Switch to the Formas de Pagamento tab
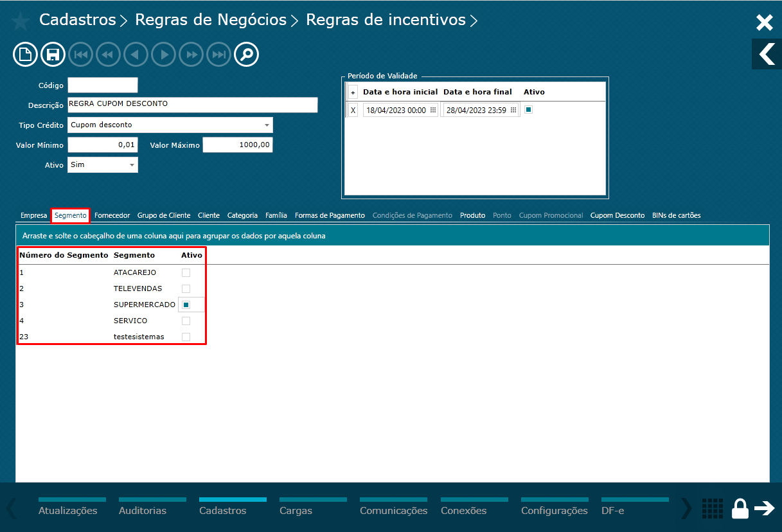 coord(330,215)
